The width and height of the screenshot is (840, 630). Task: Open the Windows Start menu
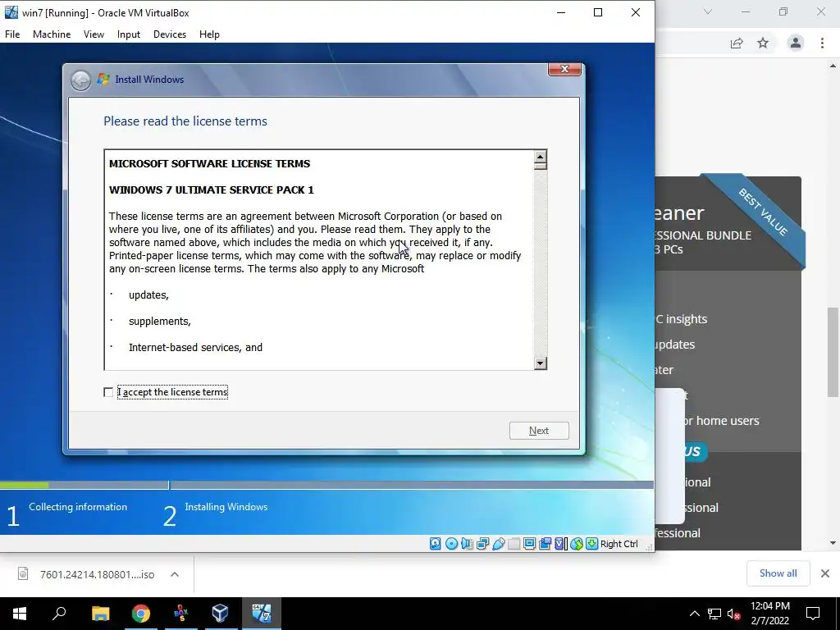(20, 614)
